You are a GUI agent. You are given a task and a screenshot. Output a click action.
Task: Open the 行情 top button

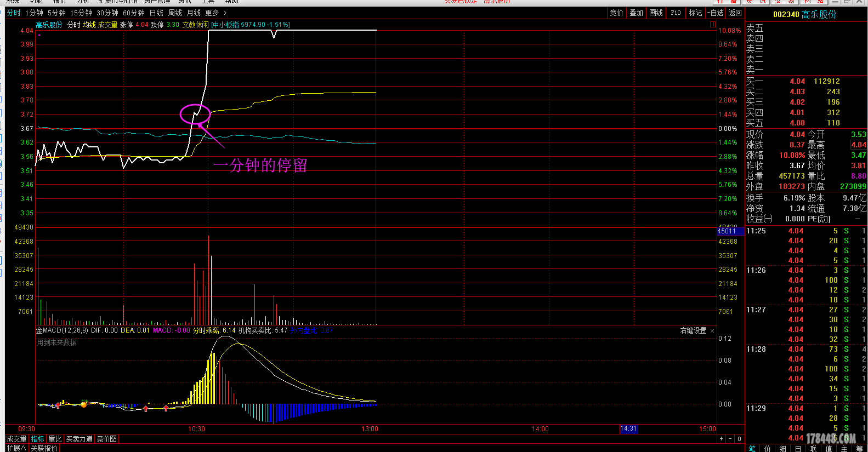click(x=727, y=2)
